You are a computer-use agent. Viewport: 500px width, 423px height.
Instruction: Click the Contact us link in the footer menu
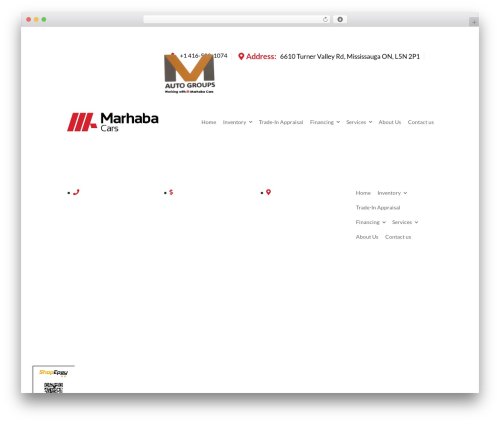pyautogui.click(x=398, y=237)
